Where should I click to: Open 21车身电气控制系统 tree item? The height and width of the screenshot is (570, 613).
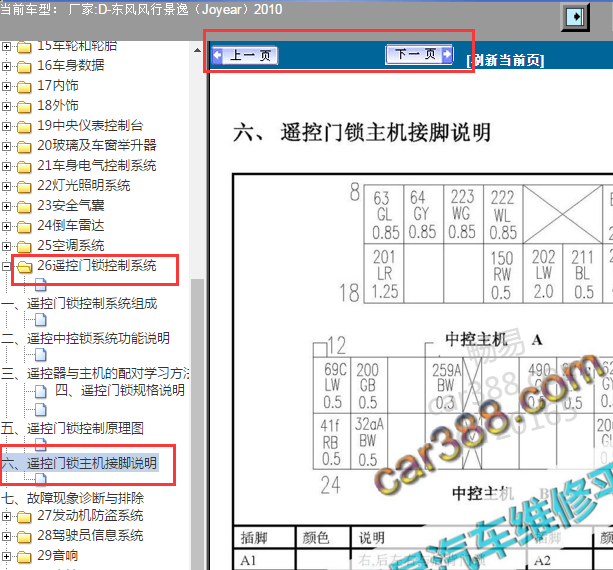[97, 165]
